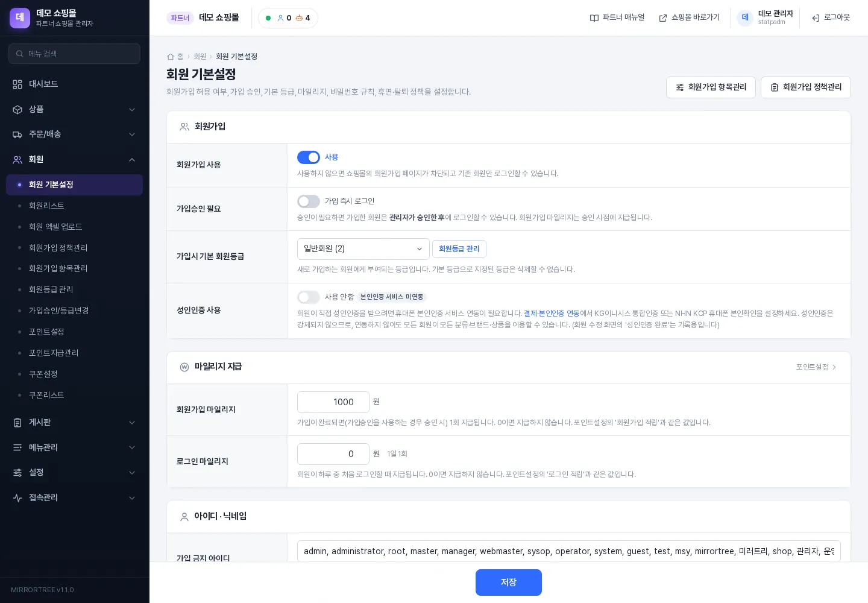The image size is (868, 603).
Task: Go to 포인트설정 sidebar item
Action: [74, 332]
